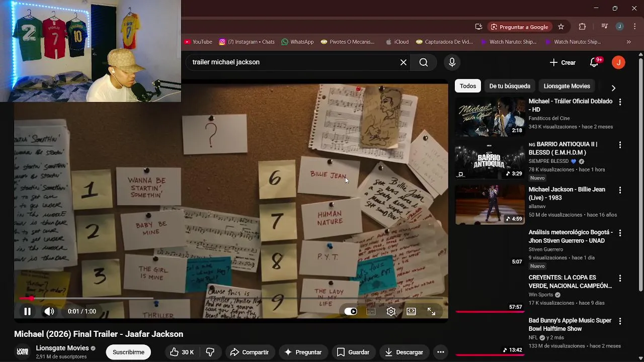
Task: Dislike the video thumbs down
Action: coord(210,352)
